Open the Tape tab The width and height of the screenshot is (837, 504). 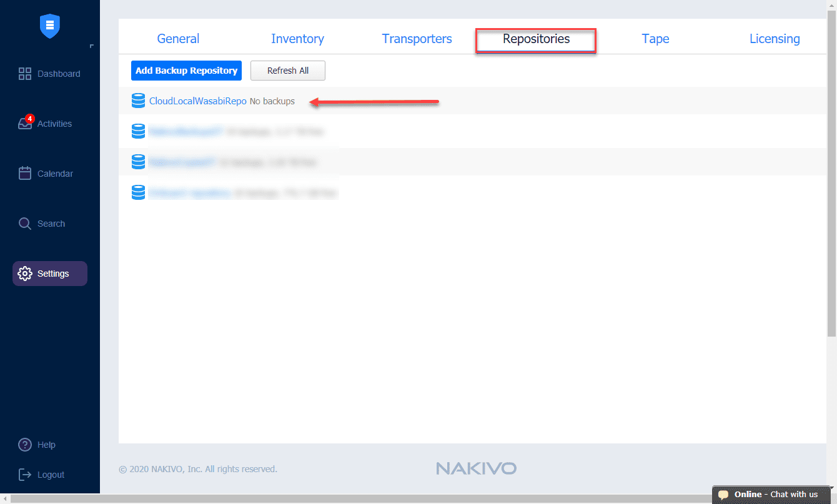tap(655, 39)
